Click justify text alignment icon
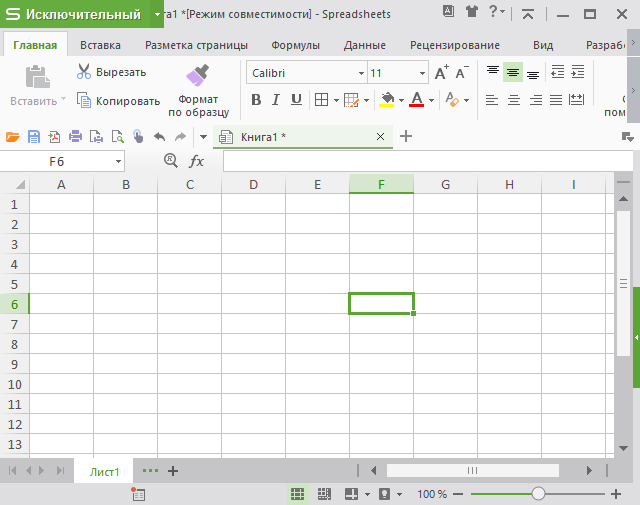The image size is (640, 505). pos(556,100)
